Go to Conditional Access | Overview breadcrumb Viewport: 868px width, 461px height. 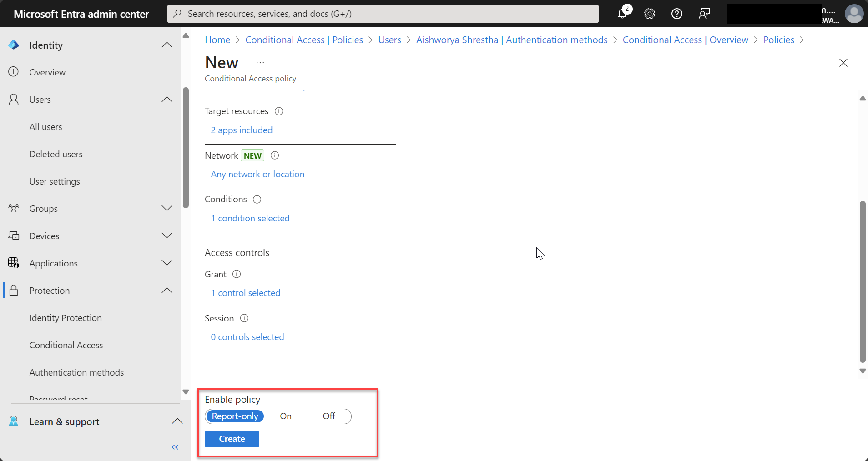tap(685, 40)
